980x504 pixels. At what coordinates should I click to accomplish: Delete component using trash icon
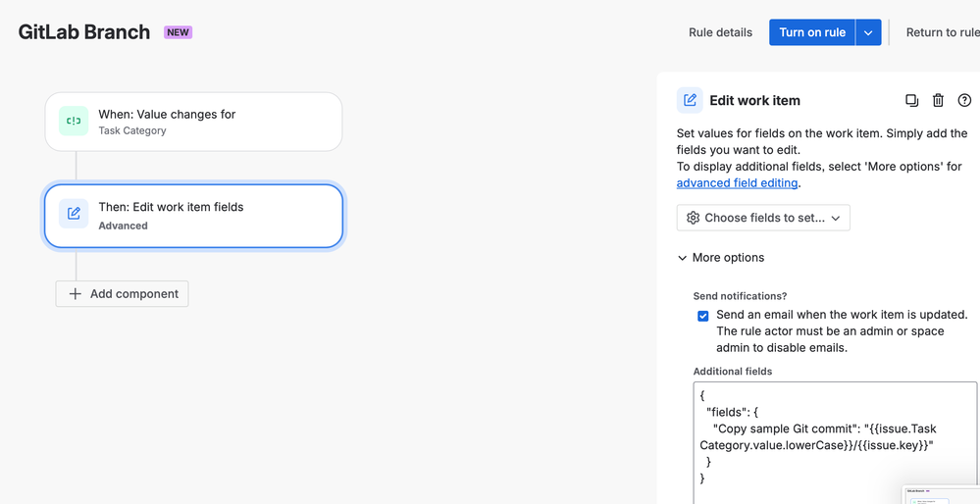[x=938, y=101]
